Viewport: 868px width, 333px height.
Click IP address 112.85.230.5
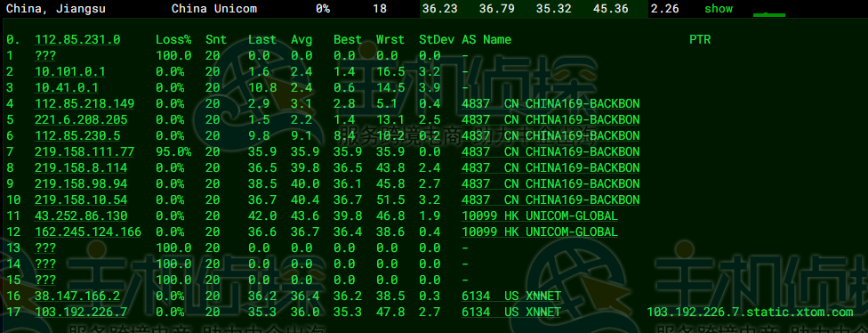77,135
